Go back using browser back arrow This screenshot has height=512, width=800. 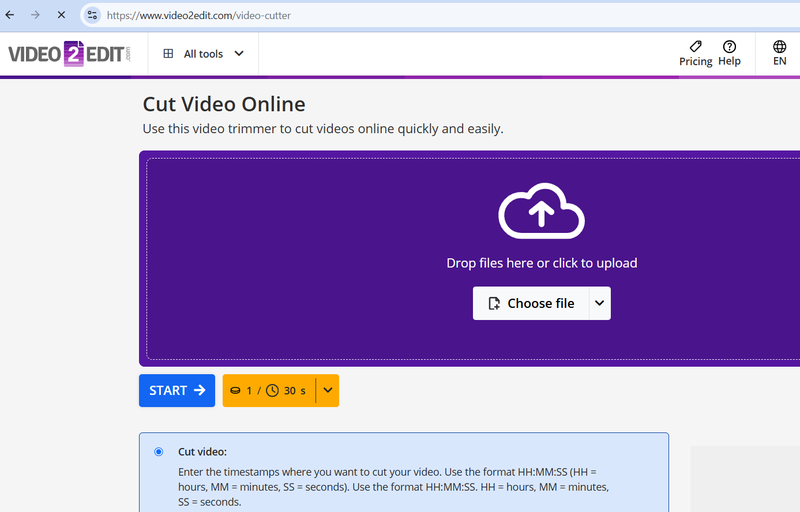tap(10, 15)
